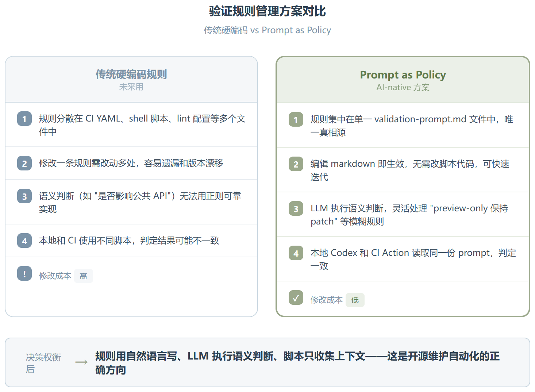This screenshot has width=535, height=392.
Task: Click green number 3 badge beside LLM 执行语义判断
Action: point(296,208)
